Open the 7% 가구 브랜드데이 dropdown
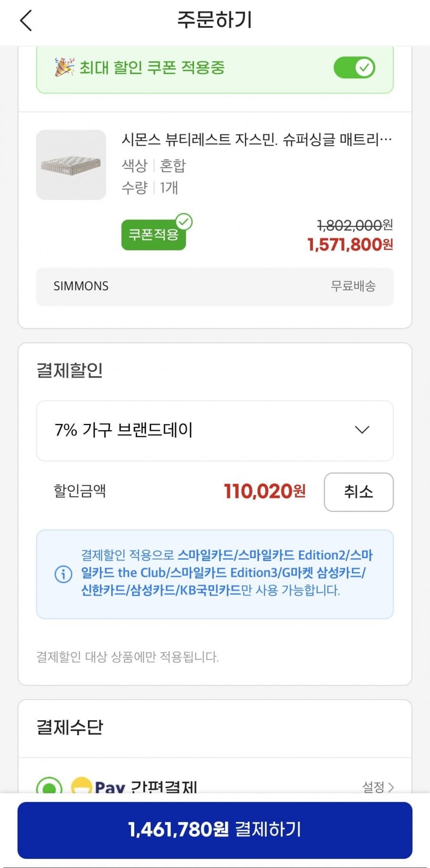 tap(215, 431)
